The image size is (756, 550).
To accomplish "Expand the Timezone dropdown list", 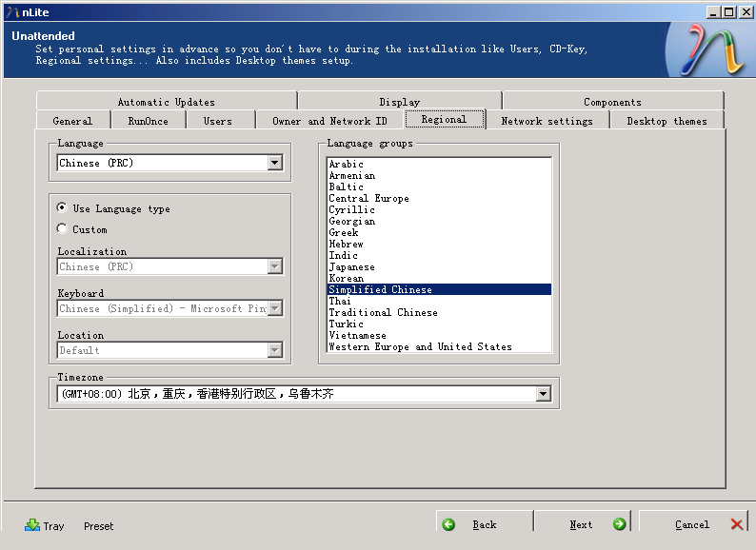I will 543,394.
